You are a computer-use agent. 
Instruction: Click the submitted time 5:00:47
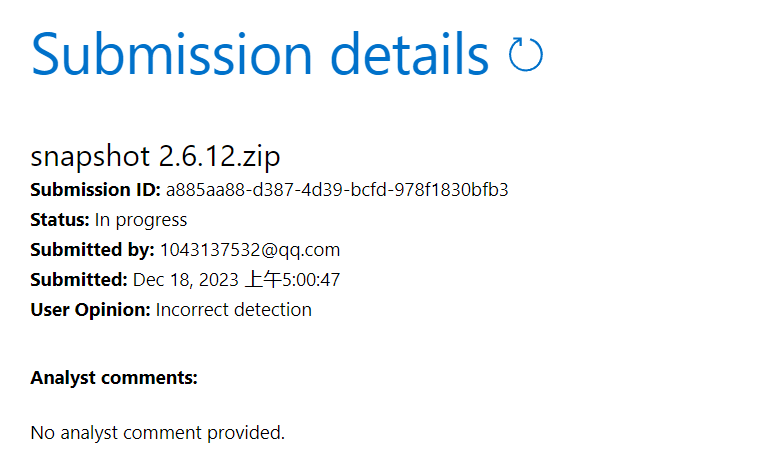311,280
